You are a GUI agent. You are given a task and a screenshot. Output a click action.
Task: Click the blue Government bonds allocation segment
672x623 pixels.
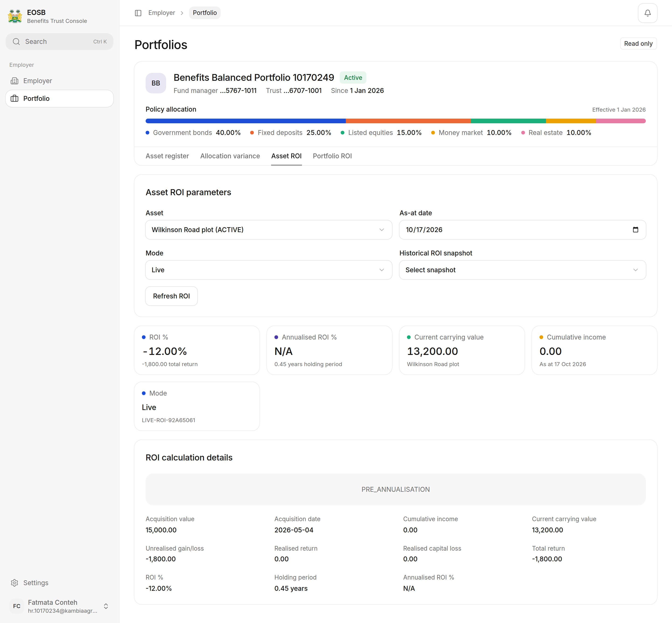pyautogui.click(x=245, y=121)
